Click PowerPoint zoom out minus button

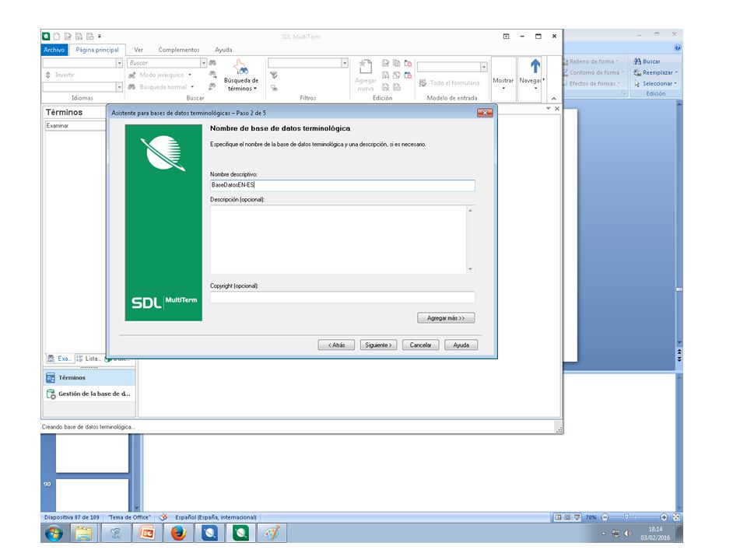(605, 517)
